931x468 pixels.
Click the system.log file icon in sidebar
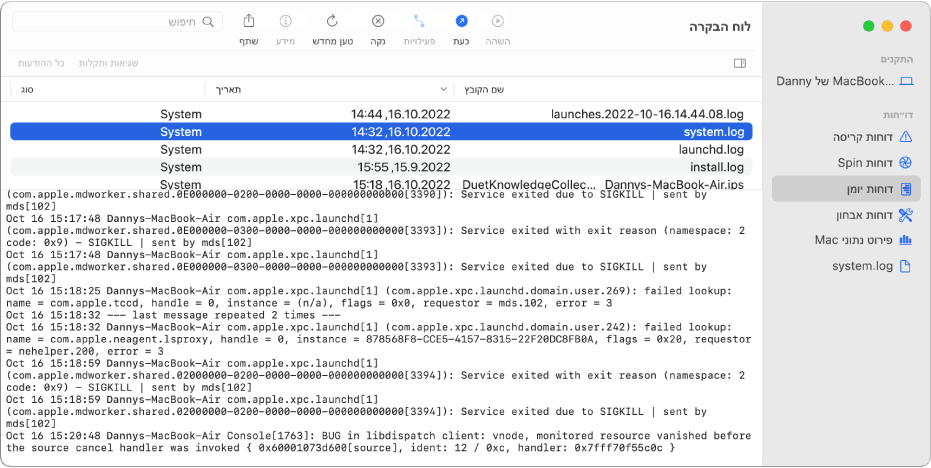(x=905, y=266)
